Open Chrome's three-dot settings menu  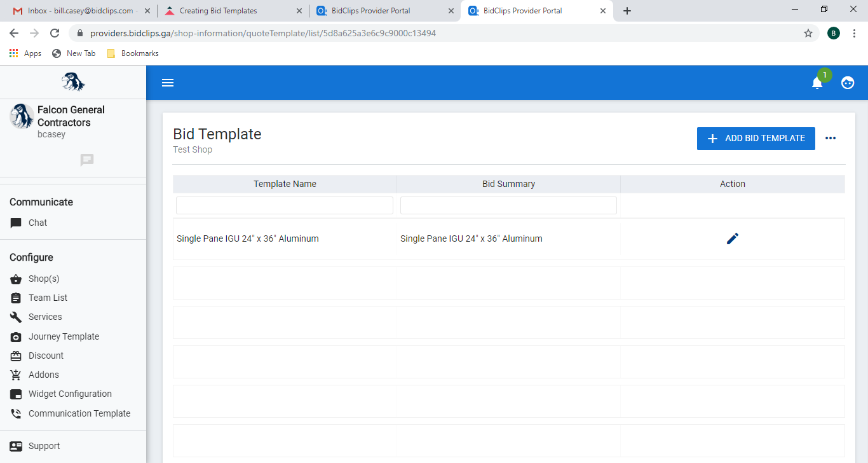point(855,33)
